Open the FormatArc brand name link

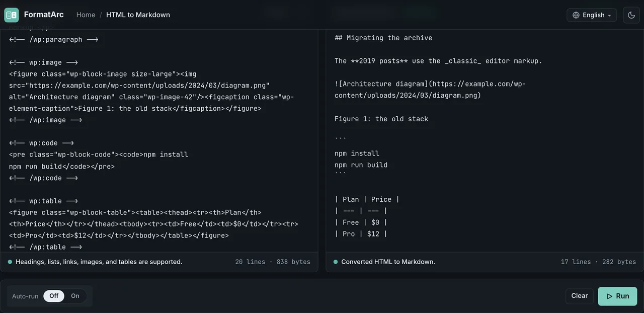pos(44,15)
